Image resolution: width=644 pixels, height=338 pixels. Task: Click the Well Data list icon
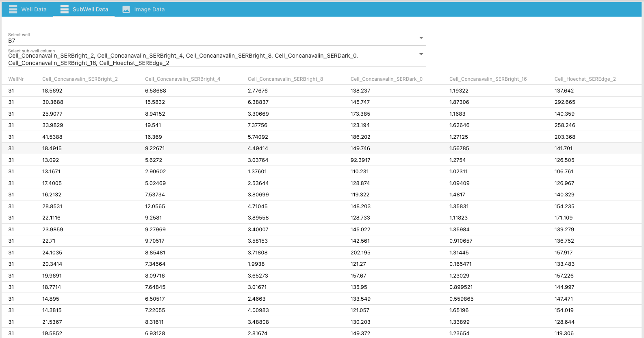tap(13, 9)
